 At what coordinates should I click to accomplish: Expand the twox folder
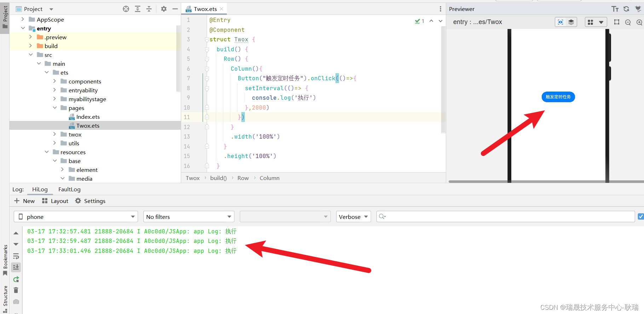point(54,134)
